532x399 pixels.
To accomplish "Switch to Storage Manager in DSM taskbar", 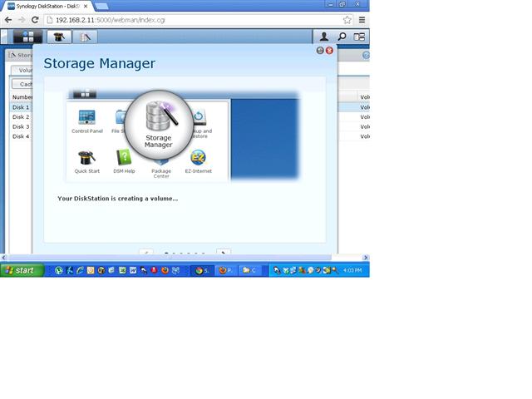I will (x=85, y=37).
